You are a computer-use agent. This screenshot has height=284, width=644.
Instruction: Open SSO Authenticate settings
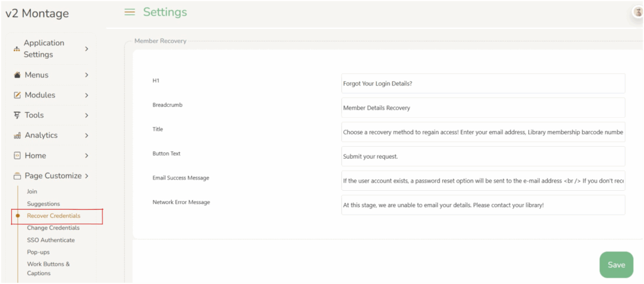(50, 240)
